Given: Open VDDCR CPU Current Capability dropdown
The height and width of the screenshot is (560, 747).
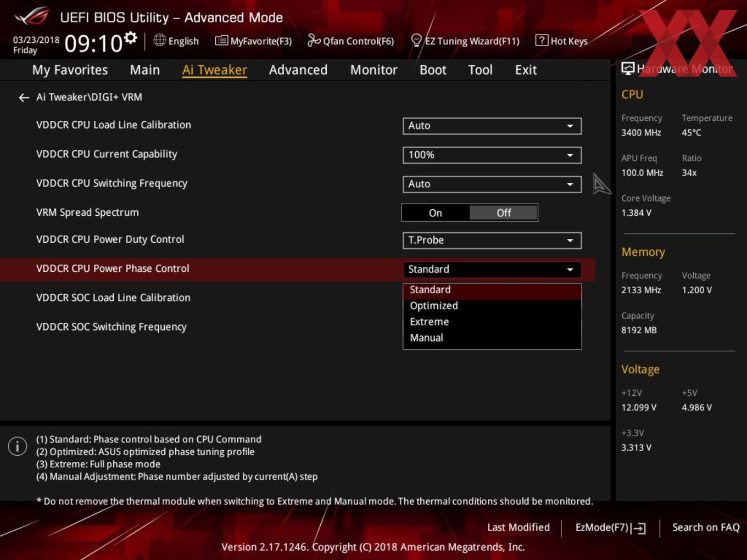Looking at the screenshot, I should coord(492,155).
